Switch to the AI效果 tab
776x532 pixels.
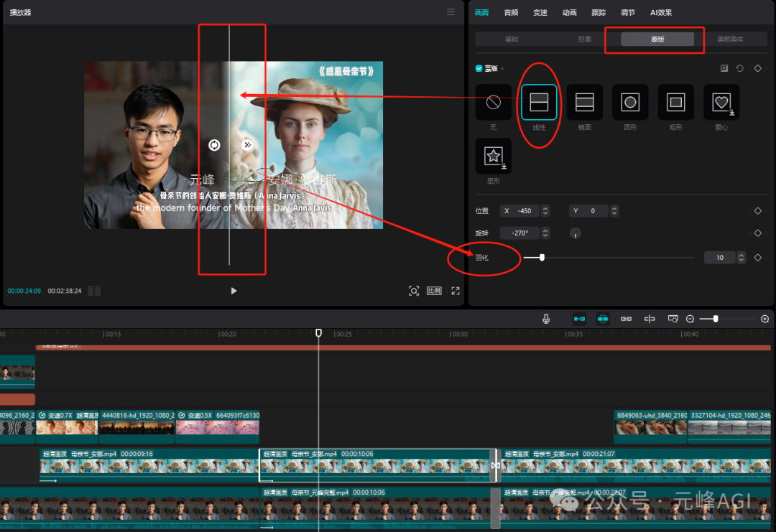point(661,12)
